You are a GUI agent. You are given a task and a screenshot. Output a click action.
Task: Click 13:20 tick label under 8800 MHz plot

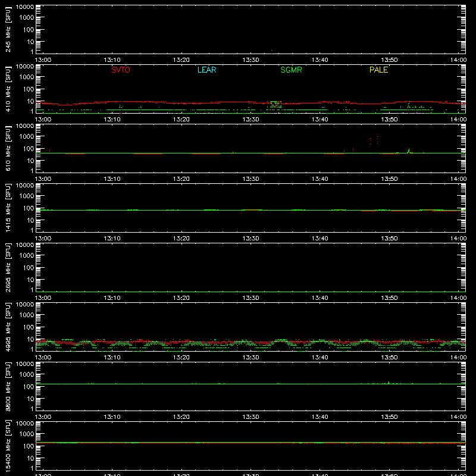181,417
